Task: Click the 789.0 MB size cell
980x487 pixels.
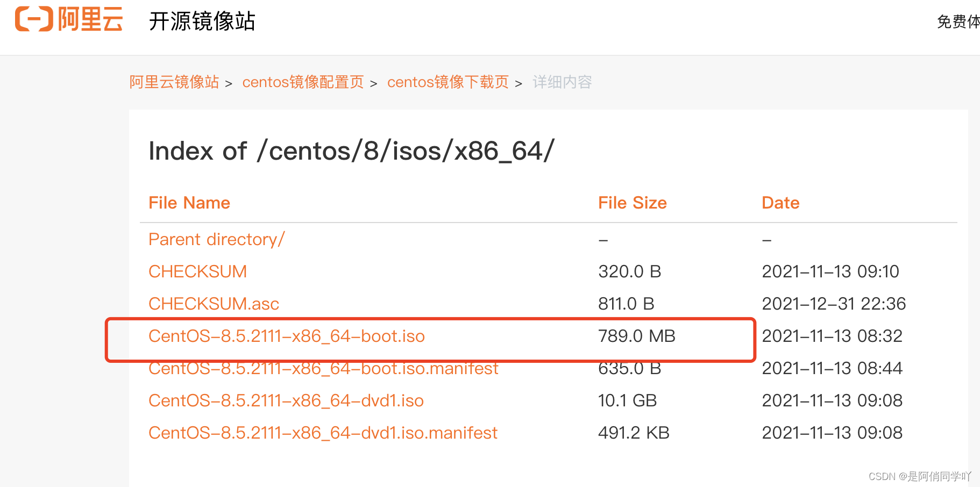Action: (637, 336)
